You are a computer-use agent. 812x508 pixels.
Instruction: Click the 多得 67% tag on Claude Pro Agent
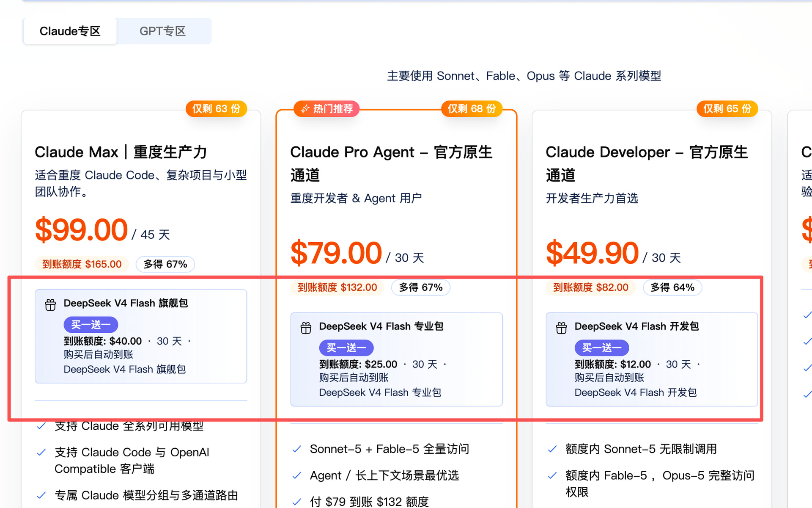(421, 287)
